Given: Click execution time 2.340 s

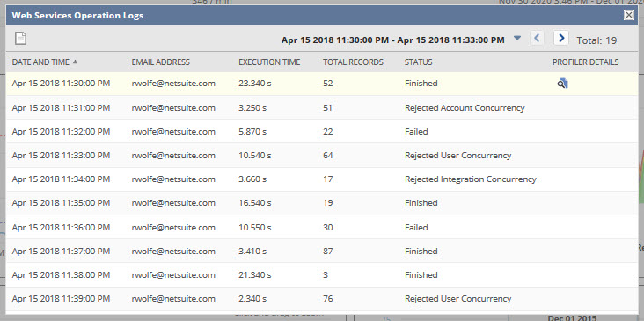Looking at the screenshot, I should click(252, 299).
